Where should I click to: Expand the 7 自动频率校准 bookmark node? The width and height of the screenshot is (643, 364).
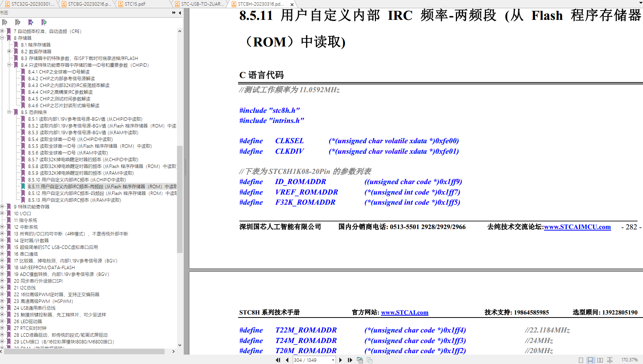tap(2, 31)
